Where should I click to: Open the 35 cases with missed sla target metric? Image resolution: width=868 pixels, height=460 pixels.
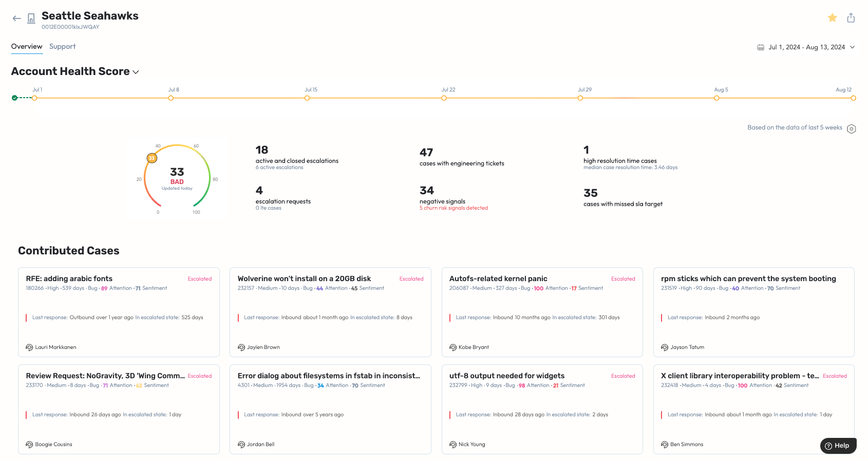click(623, 198)
